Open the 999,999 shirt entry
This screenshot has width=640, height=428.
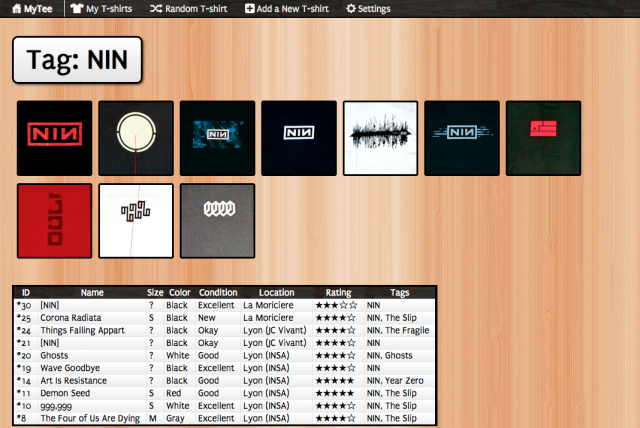pos(56,406)
